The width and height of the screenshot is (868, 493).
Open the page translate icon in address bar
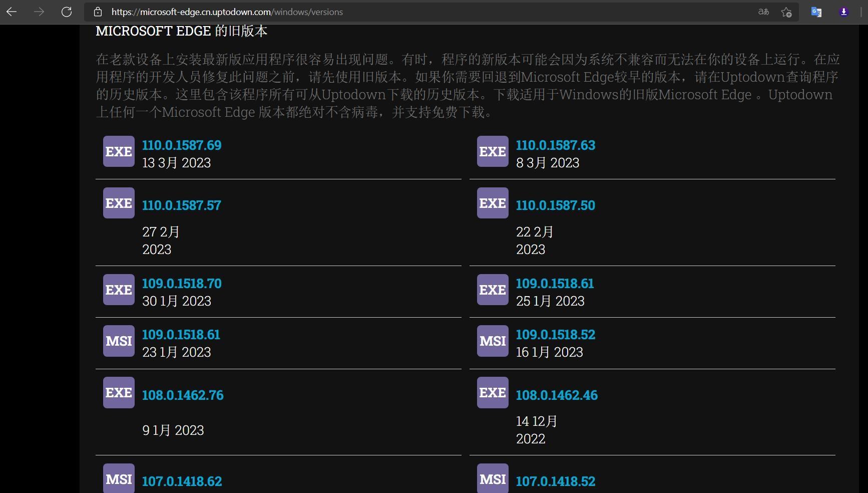(x=763, y=12)
